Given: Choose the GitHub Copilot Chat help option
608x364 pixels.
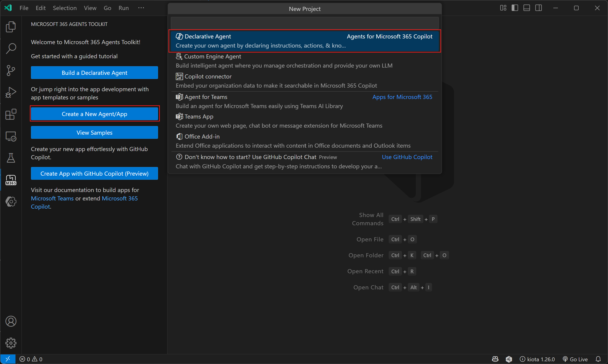Looking at the screenshot, I should click(x=305, y=162).
